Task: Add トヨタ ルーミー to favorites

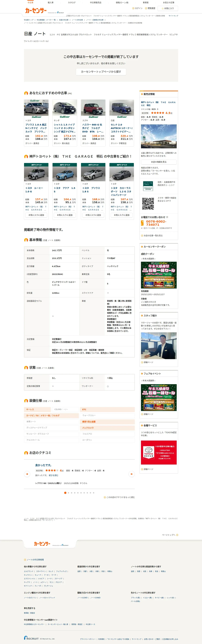Action: (36, 215)
